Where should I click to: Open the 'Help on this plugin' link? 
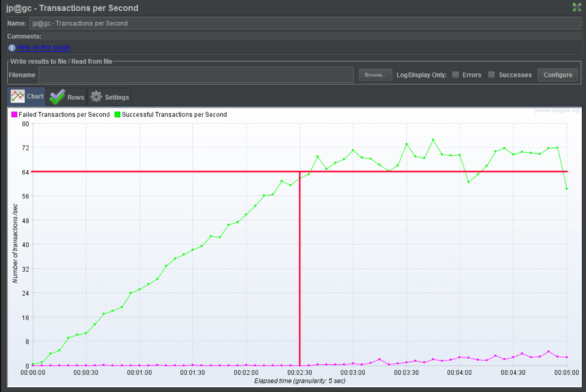point(44,47)
